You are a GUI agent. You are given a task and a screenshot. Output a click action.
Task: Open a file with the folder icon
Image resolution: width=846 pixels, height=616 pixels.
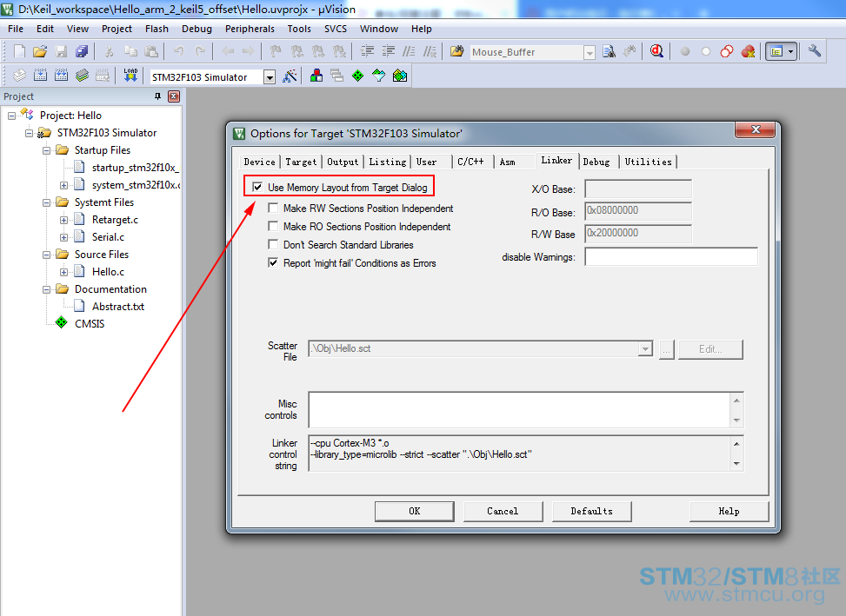coord(40,51)
